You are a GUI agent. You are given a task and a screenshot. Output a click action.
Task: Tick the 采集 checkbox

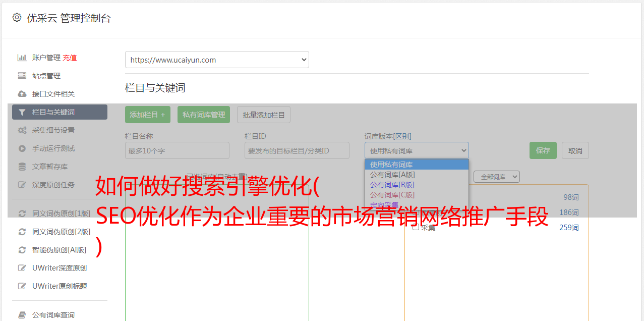tap(416, 227)
